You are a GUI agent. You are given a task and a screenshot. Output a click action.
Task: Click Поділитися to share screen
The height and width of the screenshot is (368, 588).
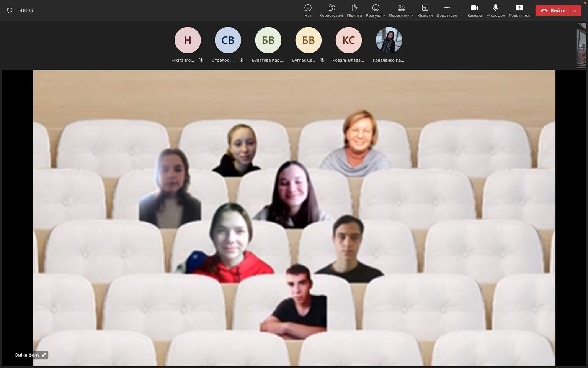click(519, 10)
